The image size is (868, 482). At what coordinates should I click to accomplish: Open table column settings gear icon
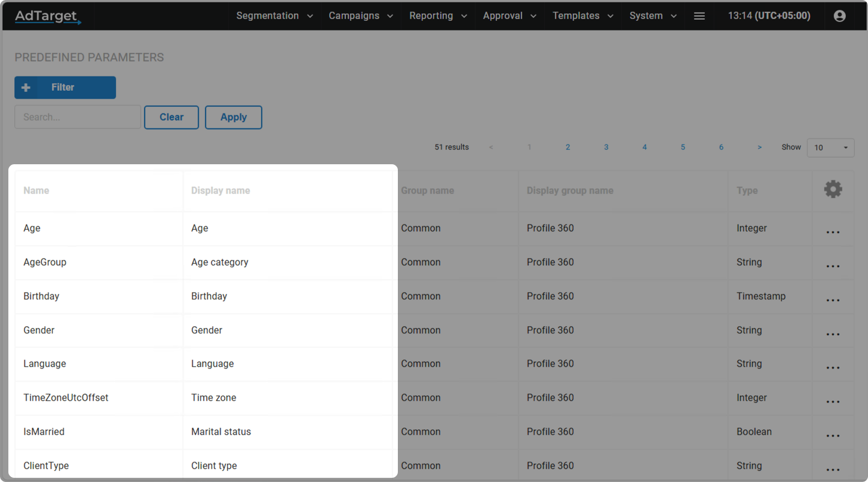(833, 190)
